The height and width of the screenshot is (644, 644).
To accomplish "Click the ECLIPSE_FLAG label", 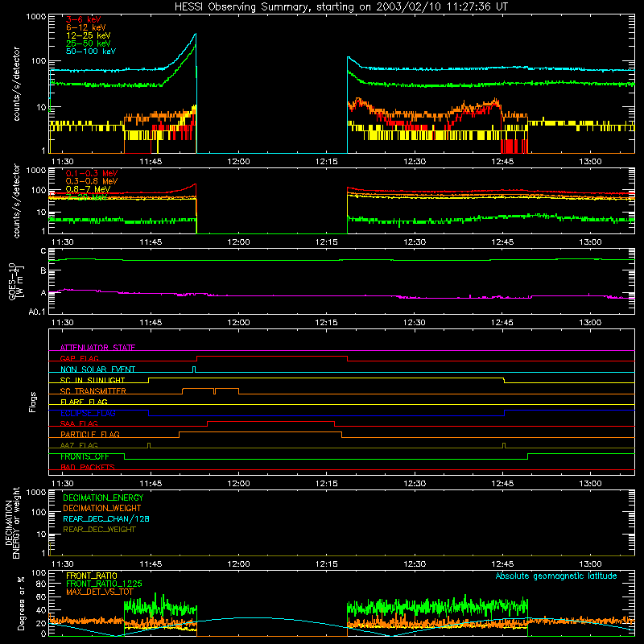I will [x=88, y=413].
